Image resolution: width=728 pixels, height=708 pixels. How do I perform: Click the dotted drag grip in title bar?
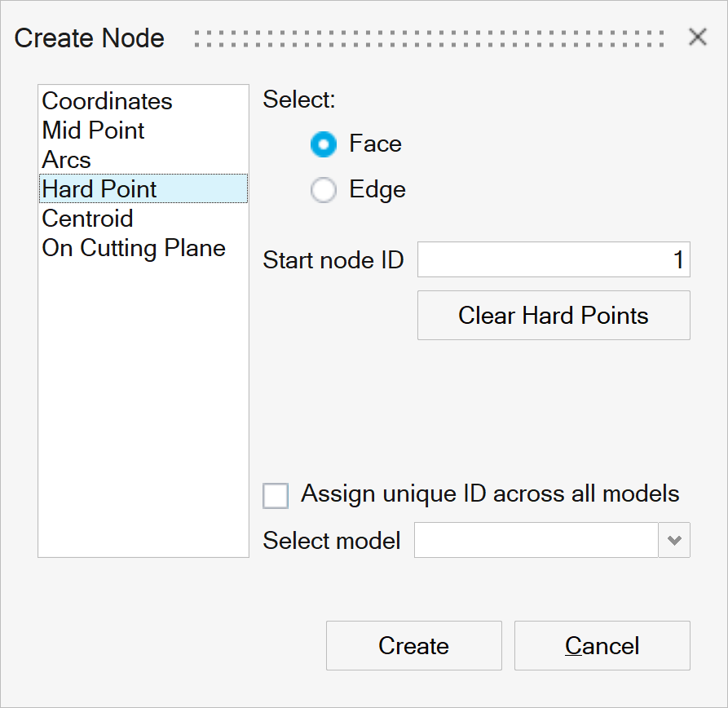(429, 38)
